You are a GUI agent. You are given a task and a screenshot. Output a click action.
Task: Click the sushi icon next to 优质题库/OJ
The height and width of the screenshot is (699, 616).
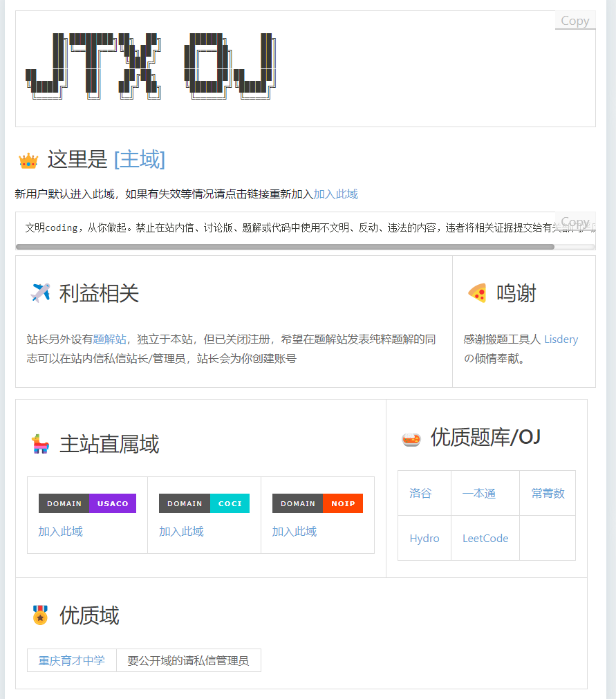click(x=410, y=437)
